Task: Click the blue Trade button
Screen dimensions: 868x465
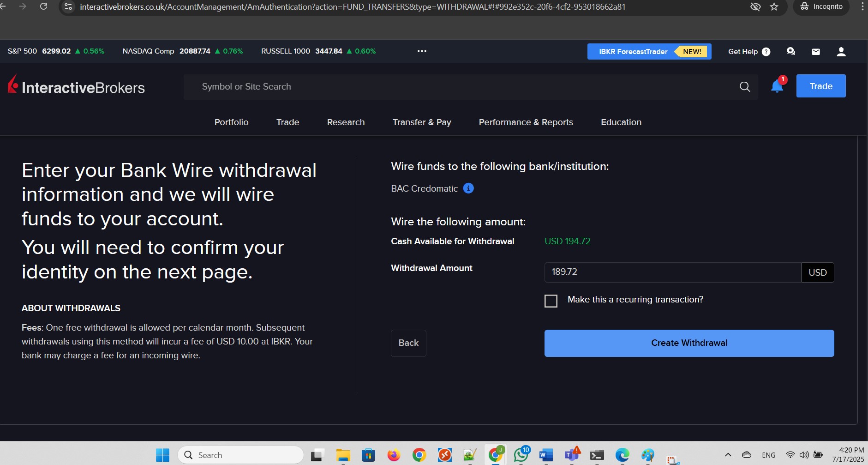Action: coord(821,86)
